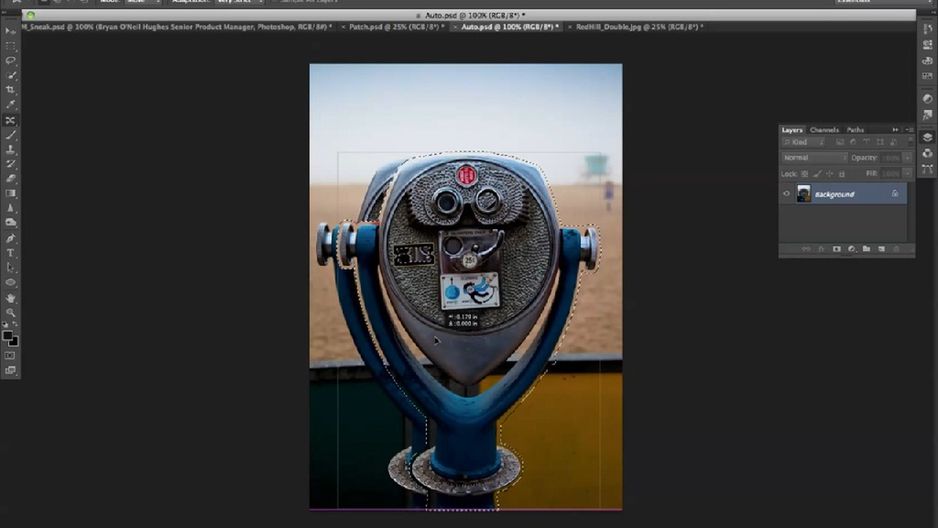Screen dimensions: 938x528
Task: Click the Background layer thumbnail
Action: 803,194
